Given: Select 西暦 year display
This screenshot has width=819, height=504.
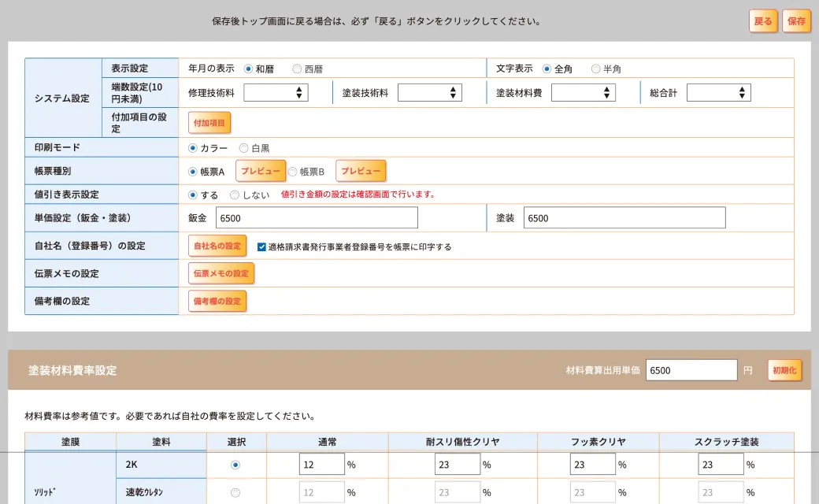Looking at the screenshot, I should point(297,69).
